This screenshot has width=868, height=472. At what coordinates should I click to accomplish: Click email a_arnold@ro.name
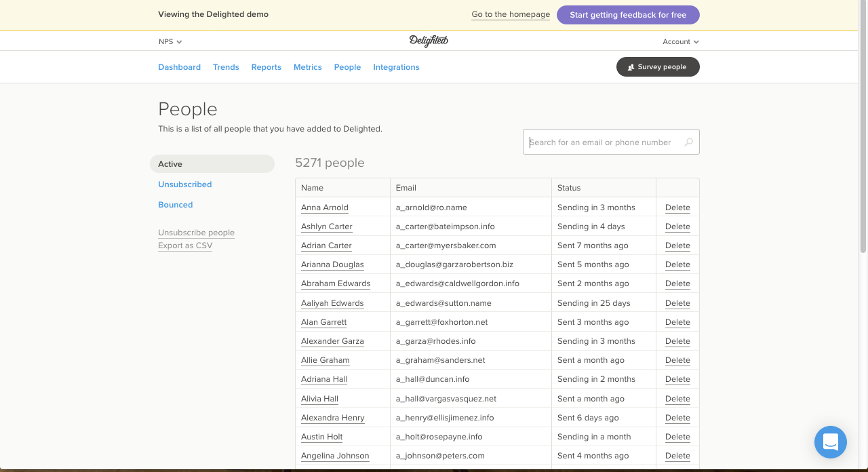[x=431, y=208]
